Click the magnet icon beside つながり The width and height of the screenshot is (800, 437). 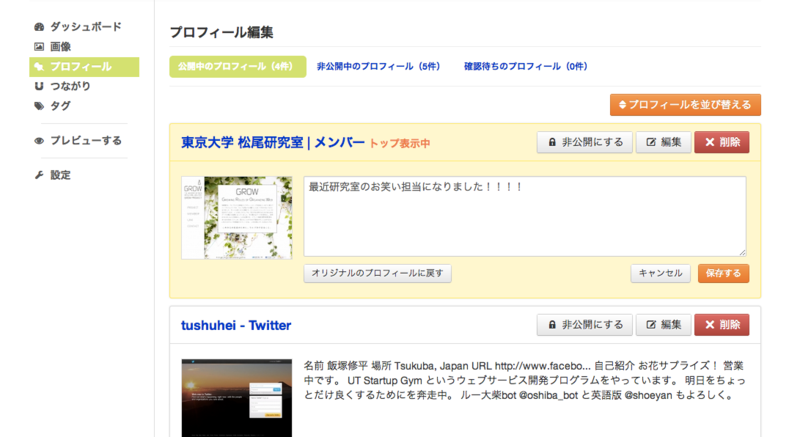39,86
